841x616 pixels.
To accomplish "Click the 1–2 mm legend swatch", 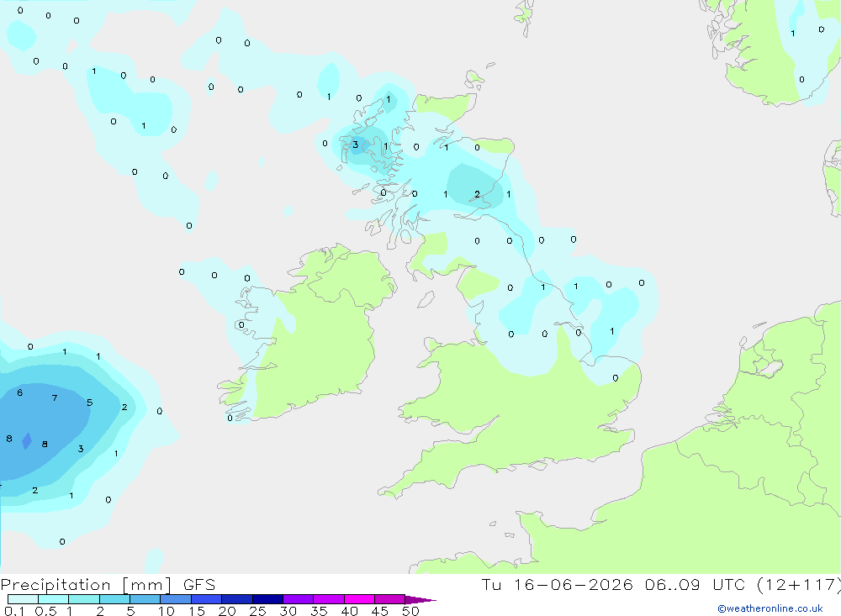I will point(84,599).
